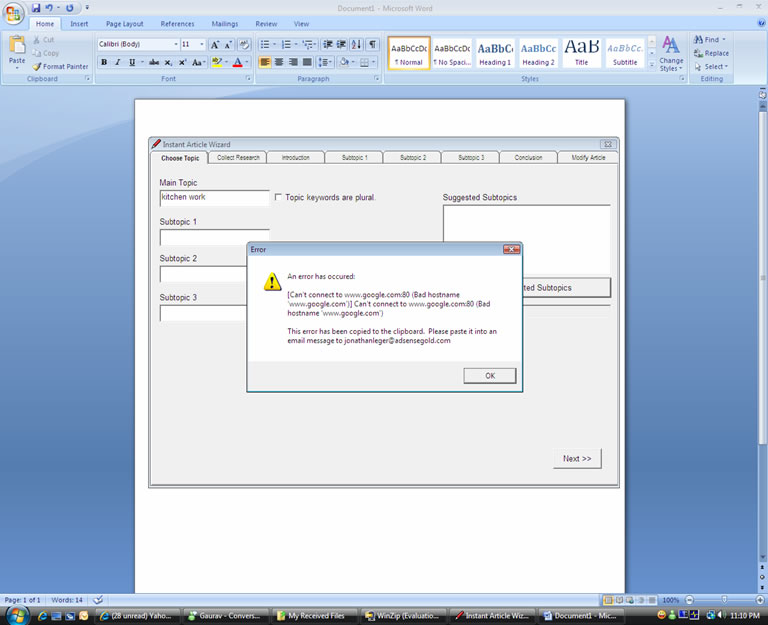Screen dimensions: 768x625
Task: Start a numbered list
Action: tap(286, 45)
